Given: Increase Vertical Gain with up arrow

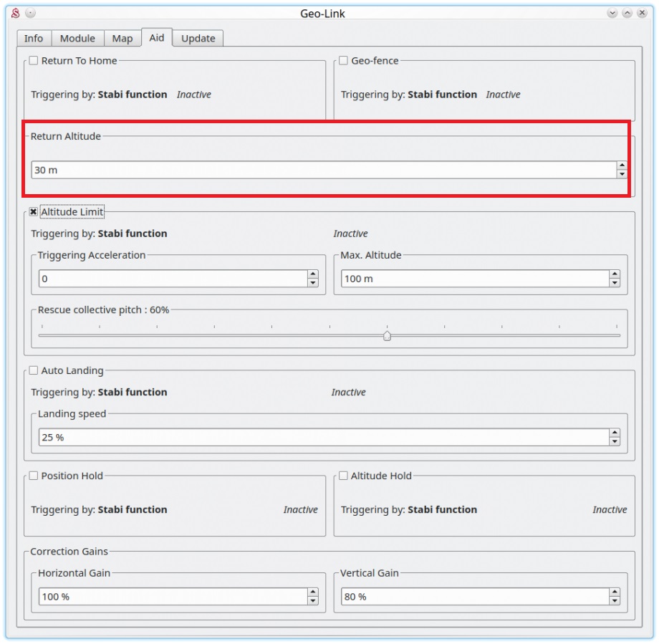Looking at the screenshot, I should point(615,592).
